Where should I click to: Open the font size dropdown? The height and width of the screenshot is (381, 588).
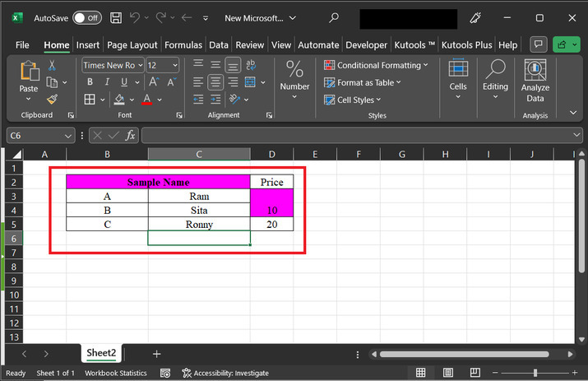click(x=175, y=65)
